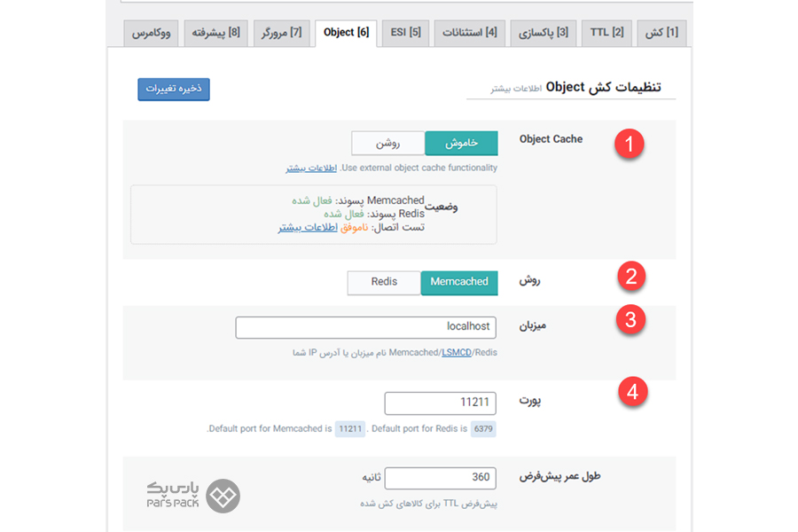This screenshot has height=532, width=798.
Task: Click the ناموفق connection test status
Action: (x=354, y=228)
